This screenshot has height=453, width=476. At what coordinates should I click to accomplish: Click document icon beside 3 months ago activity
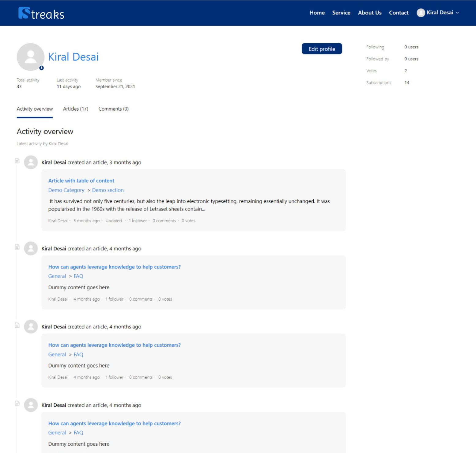coord(17,161)
